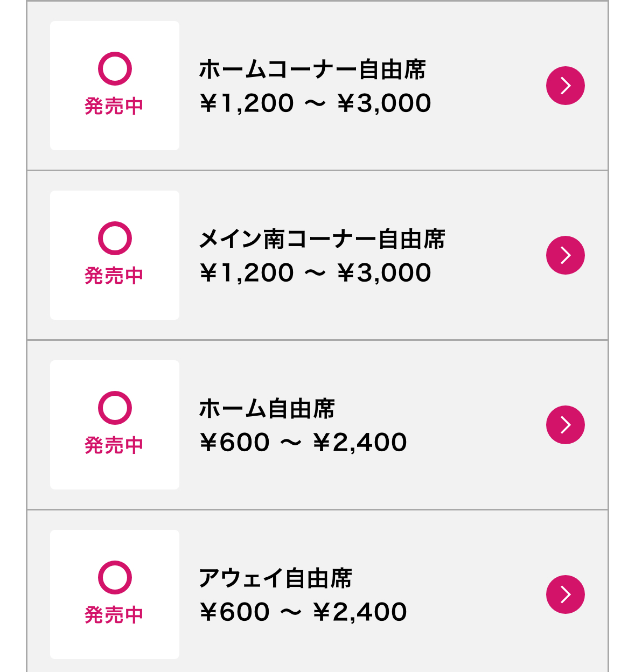Tap arrow button next to ホーム自由席
This screenshot has height=672, width=635.
point(566,425)
